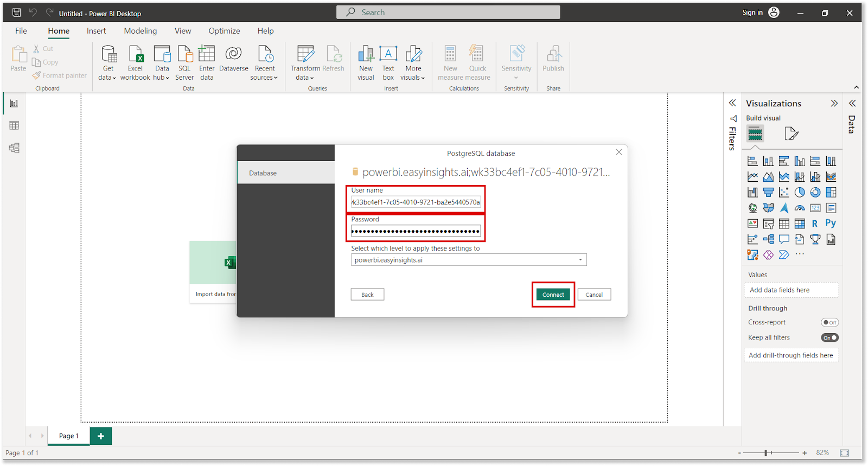Click the zoom out minus button

pyautogui.click(x=739, y=452)
